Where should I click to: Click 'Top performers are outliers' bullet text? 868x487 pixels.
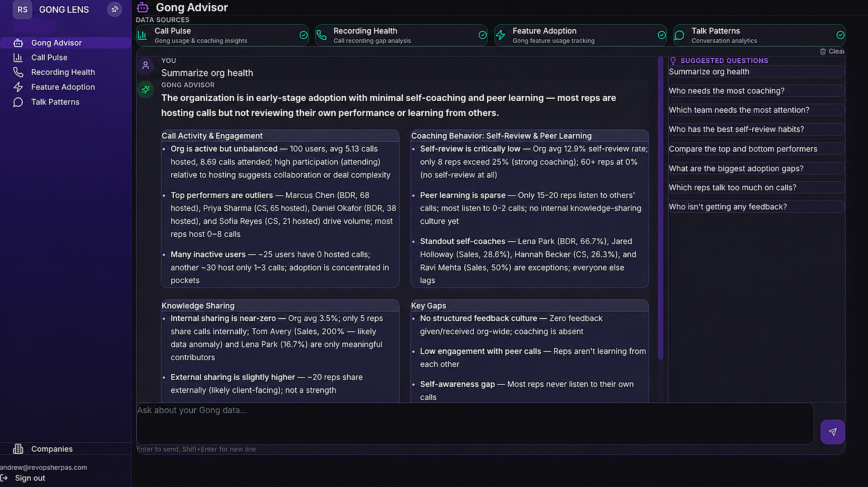point(222,195)
